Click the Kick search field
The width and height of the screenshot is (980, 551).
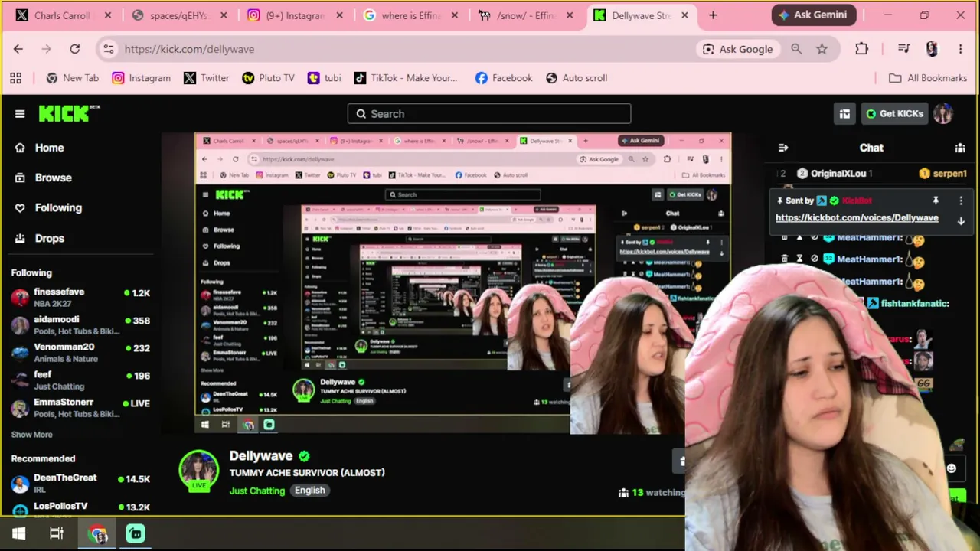[x=489, y=114]
